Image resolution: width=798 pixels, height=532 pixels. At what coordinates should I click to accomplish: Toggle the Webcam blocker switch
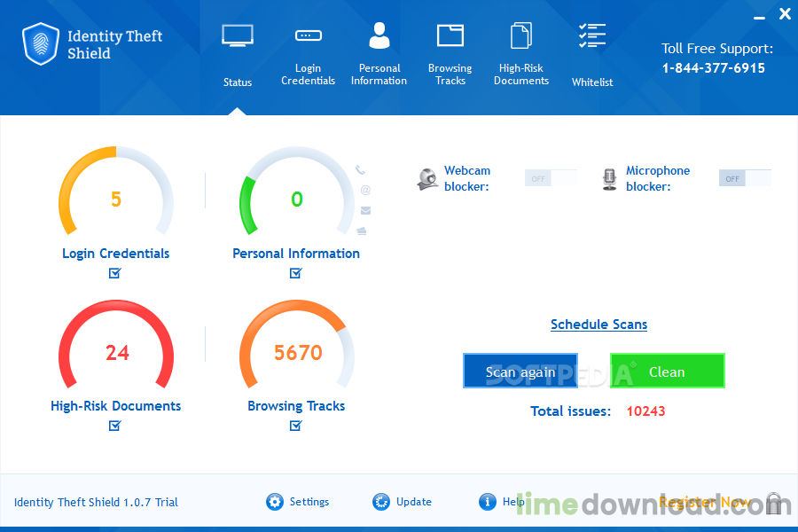click(x=551, y=178)
